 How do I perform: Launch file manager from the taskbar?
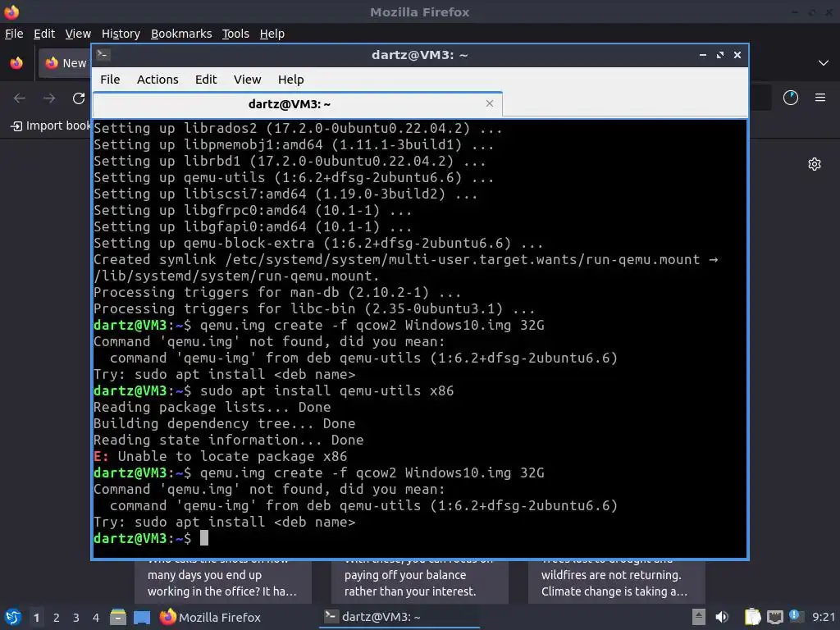118,618
